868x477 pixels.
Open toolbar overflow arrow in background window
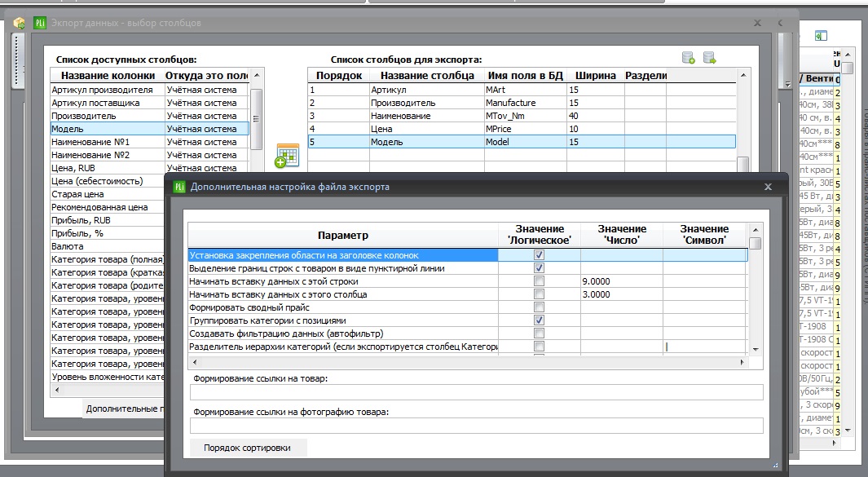788,84
